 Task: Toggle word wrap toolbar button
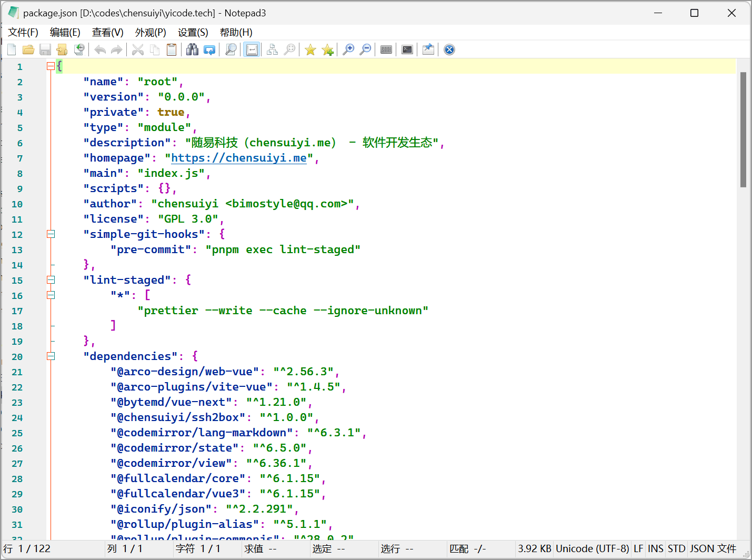[x=252, y=49]
